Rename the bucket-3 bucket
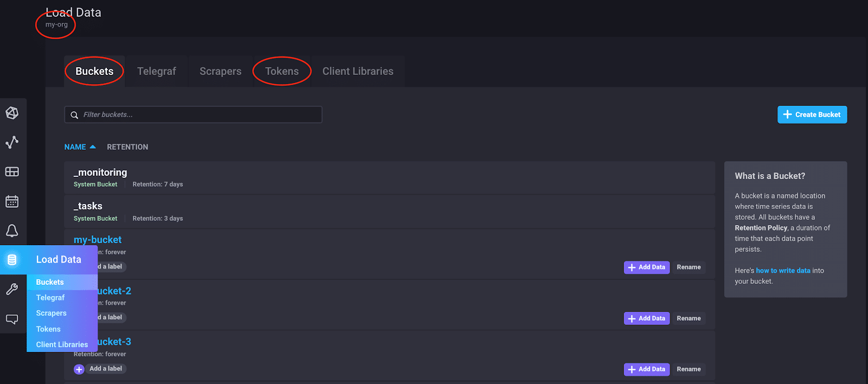This screenshot has width=868, height=384. pos(689,369)
